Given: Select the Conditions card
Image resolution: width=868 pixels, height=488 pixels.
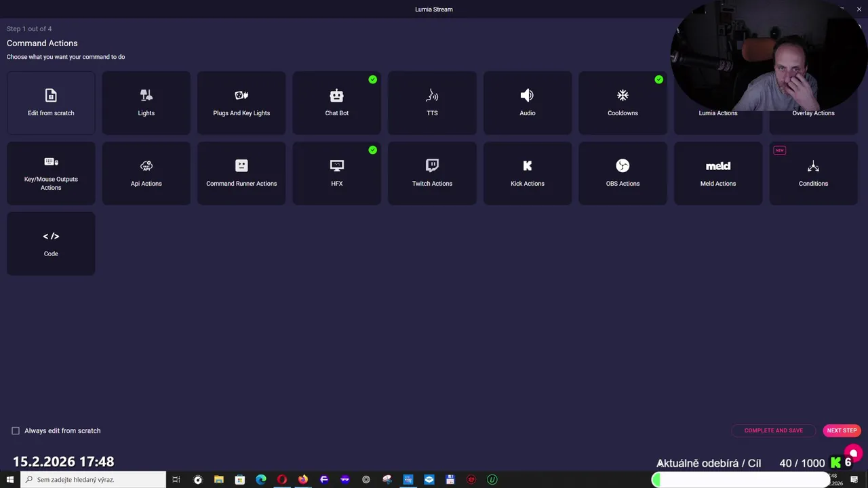Looking at the screenshot, I should pos(813,174).
